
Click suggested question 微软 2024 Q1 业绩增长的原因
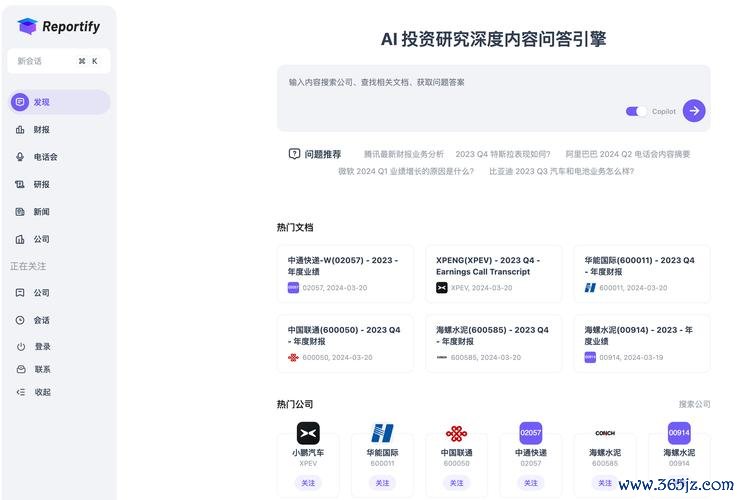[405, 171]
